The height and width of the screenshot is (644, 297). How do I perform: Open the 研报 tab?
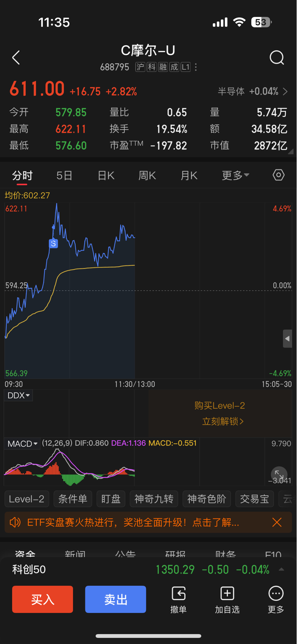point(175,555)
